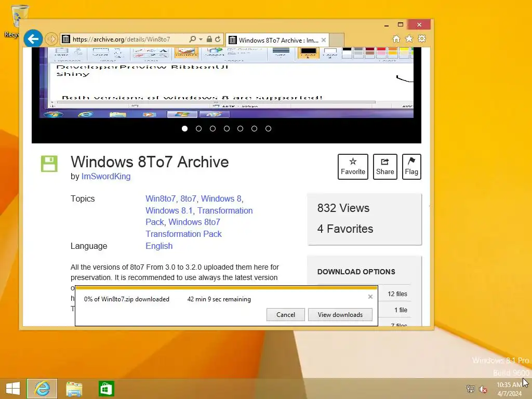Image resolution: width=532 pixels, height=399 pixels.
Task: Open the Windows 8 topic link
Action: coord(221,199)
